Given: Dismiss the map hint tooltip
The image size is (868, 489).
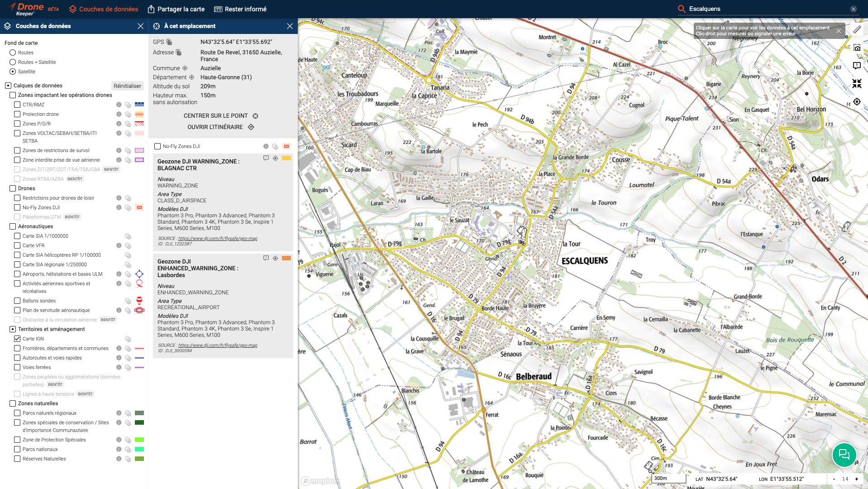Looking at the screenshot, I should click(x=839, y=31).
